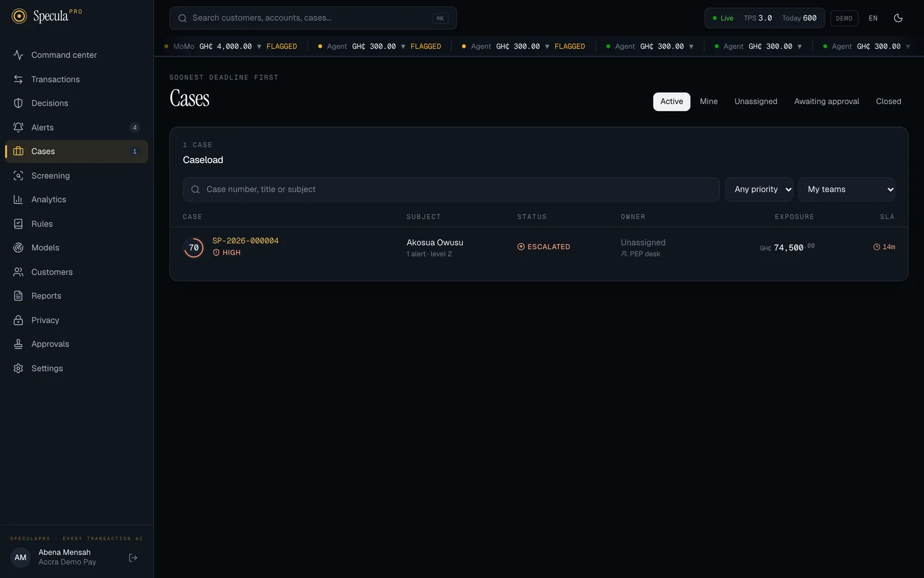Switch to Awaiting approval tab
The height and width of the screenshot is (578, 924).
(826, 101)
